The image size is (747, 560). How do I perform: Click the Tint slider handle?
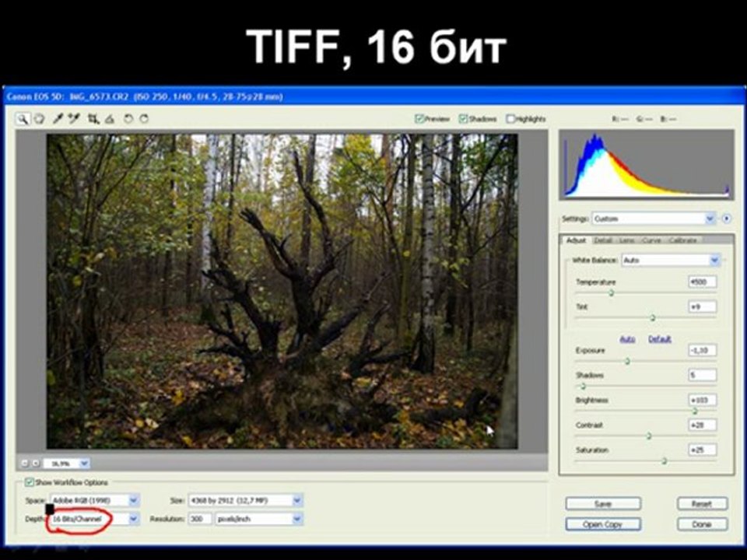(x=653, y=317)
